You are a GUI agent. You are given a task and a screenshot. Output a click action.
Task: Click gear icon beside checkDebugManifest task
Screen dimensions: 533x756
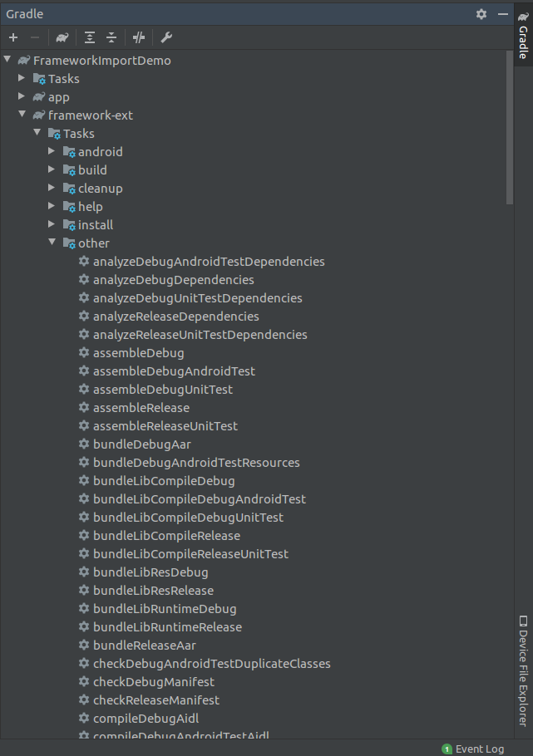click(x=84, y=681)
